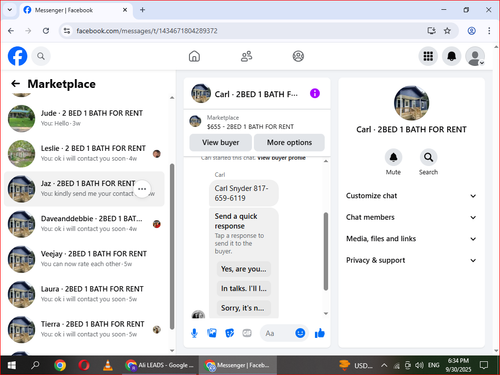500x375 pixels.
Task: Open the emoji picker smiley icon
Action: click(300, 333)
